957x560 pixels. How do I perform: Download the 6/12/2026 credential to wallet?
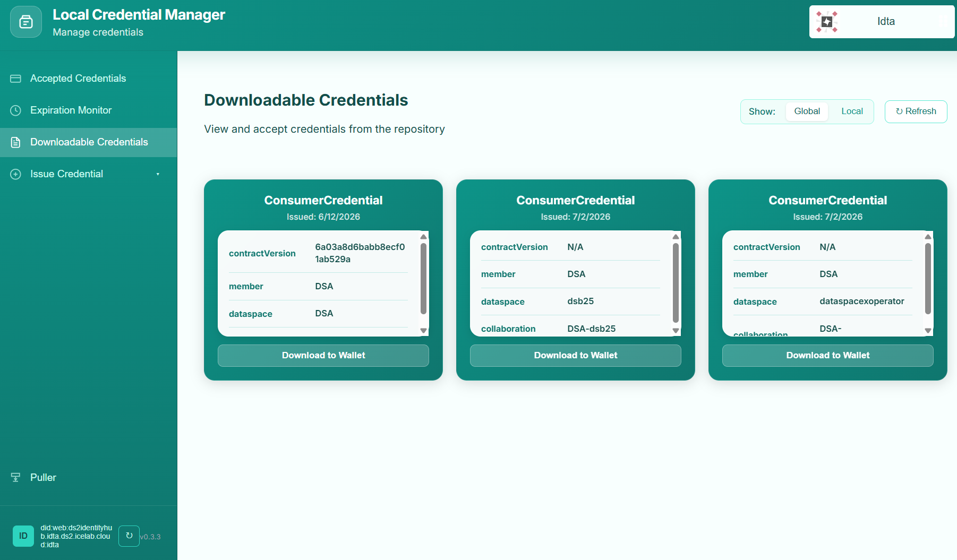[323, 356]
